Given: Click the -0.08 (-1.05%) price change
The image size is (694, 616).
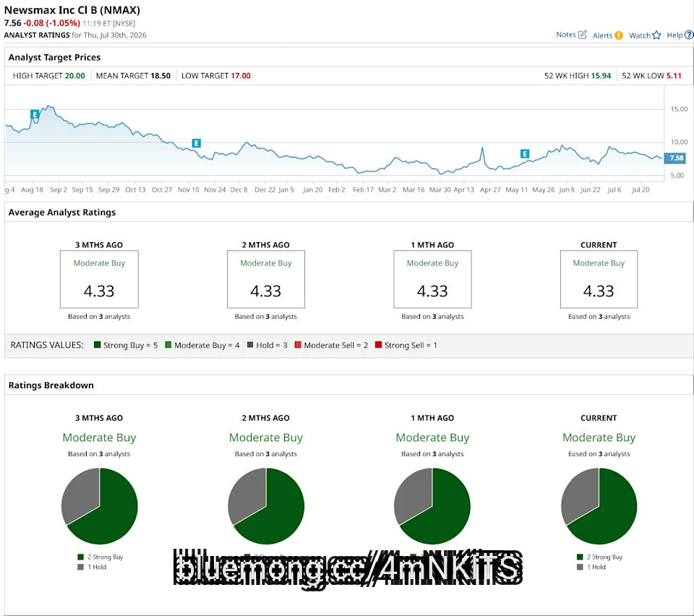Looking at the screenshot, I should coord(52,23).
